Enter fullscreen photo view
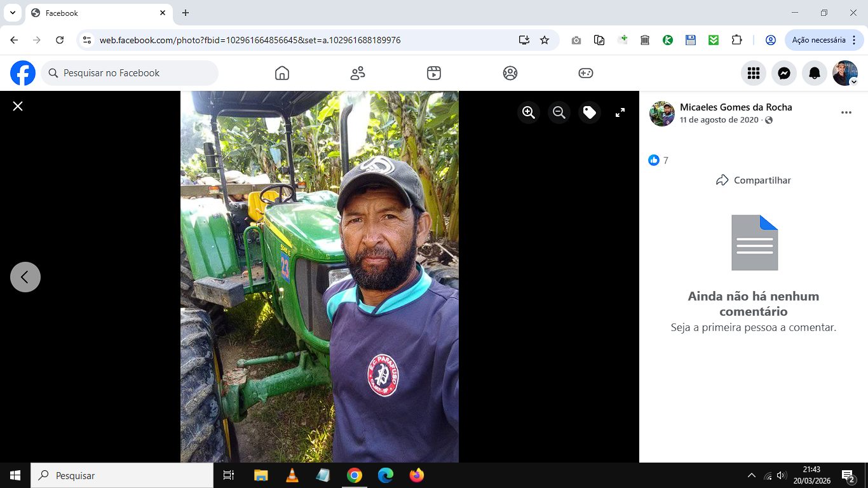The image size is (868, 488). coord(620,112)
